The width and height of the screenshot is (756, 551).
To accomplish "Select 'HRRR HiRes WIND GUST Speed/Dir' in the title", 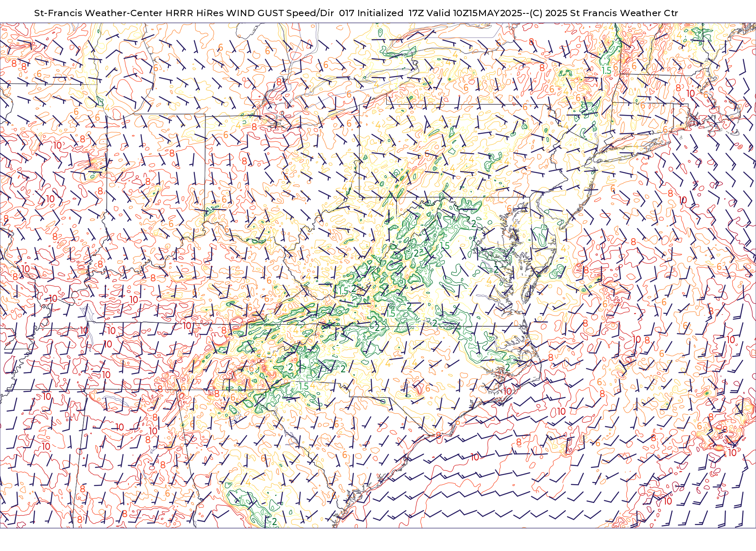I will [250, 13].
